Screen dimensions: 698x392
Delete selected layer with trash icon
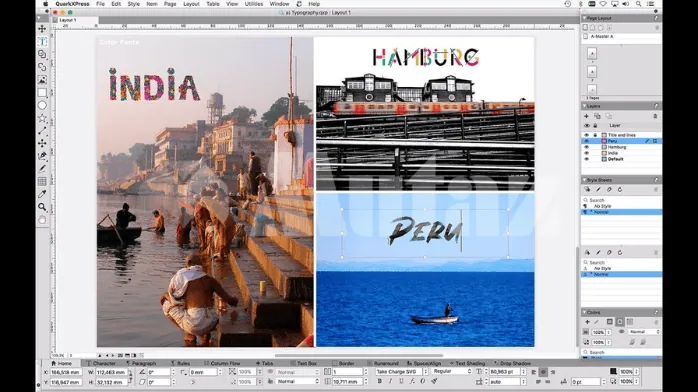[x=655, y=116]
